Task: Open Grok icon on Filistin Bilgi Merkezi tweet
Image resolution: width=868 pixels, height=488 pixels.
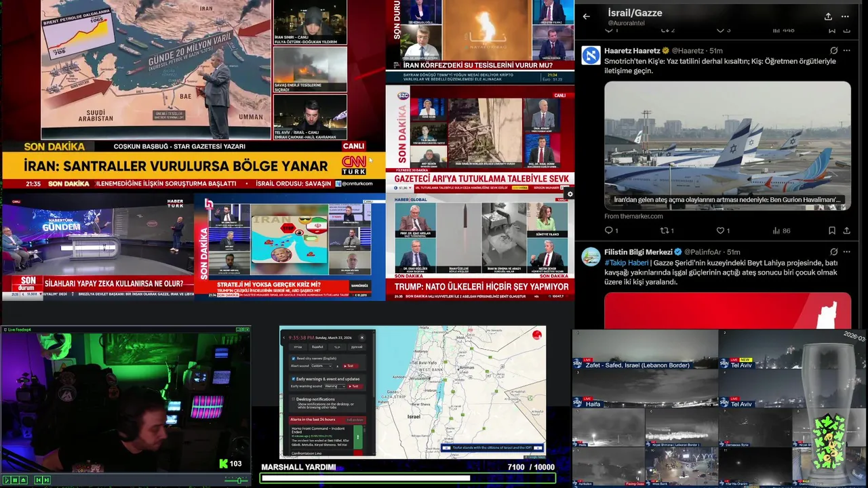Action: pos(833,251)
